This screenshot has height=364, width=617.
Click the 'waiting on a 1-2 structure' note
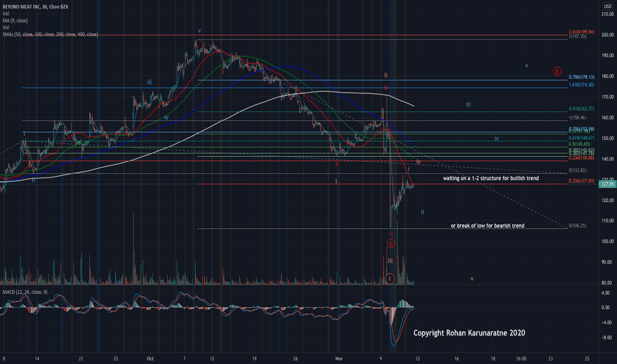tap(491, 178)
